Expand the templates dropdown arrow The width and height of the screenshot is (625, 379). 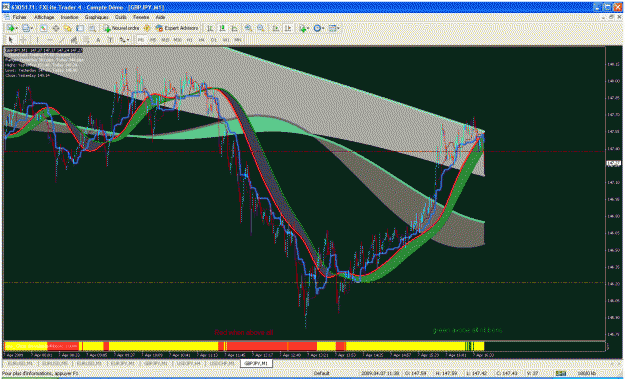(x=338, y=28)
